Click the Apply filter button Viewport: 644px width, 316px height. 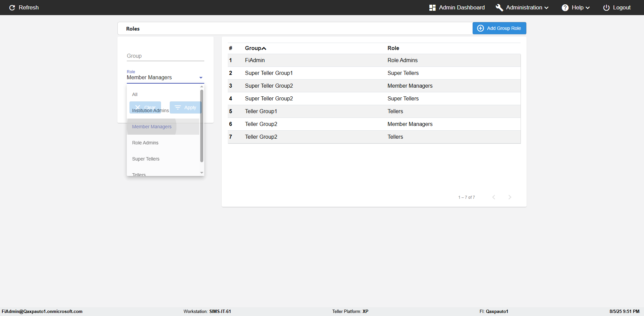(x=185, y=107)
